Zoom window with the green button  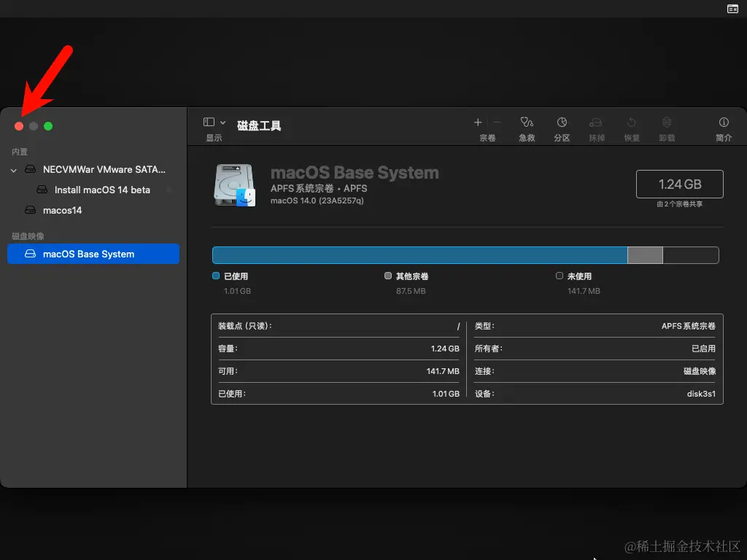coord(48,126)
